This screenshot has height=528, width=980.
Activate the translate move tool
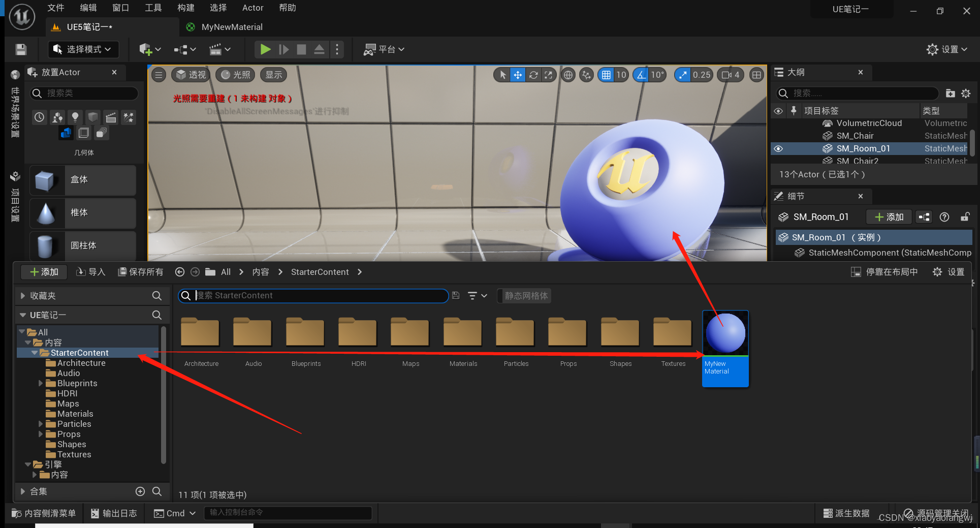(x=518, y=75)
